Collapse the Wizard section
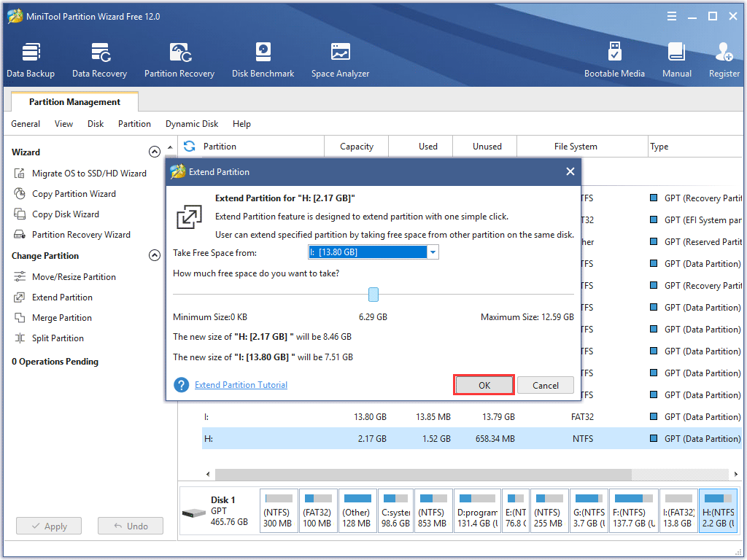 [155, 152]
